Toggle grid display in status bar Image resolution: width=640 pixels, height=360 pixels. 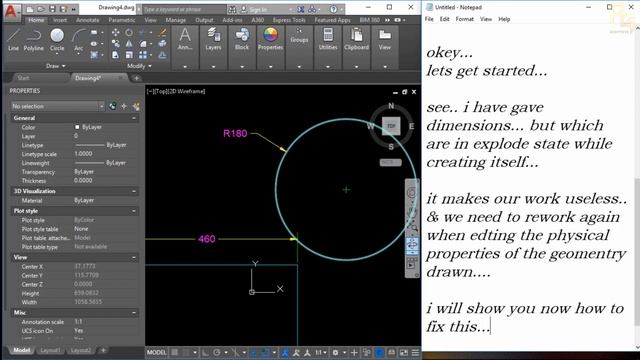click(175, 352)
